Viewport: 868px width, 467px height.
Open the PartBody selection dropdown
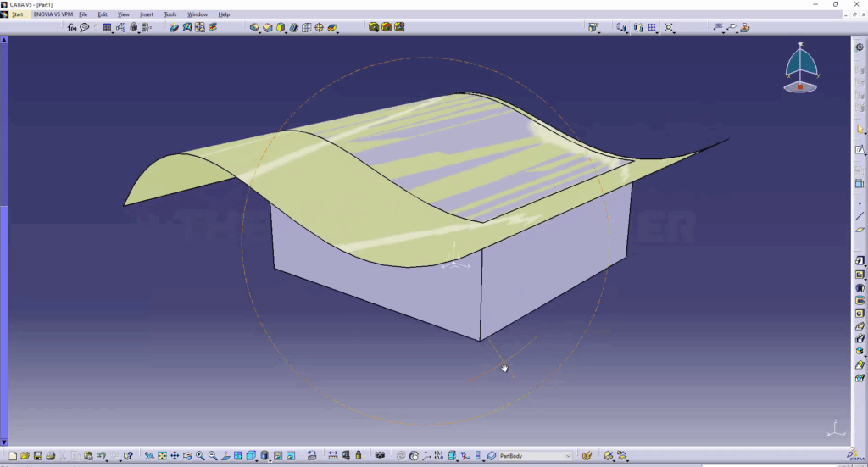click(567, 456)
